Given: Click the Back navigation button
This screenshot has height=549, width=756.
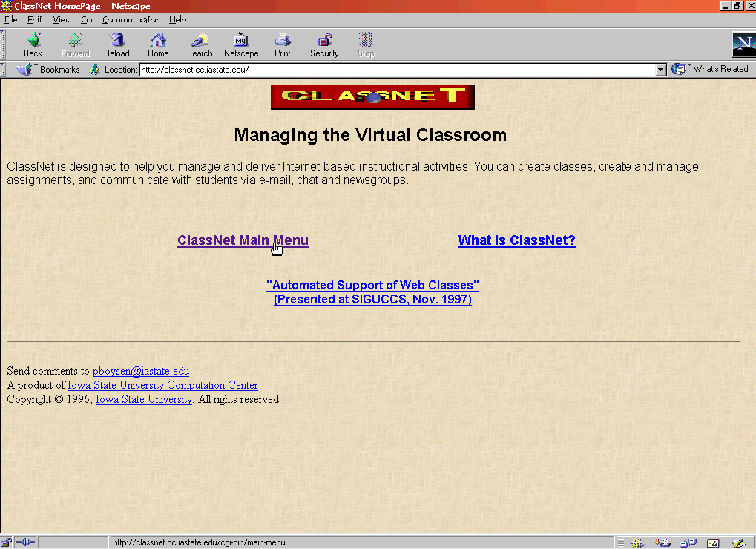Looking at the screenshot, I should [33, 45].
